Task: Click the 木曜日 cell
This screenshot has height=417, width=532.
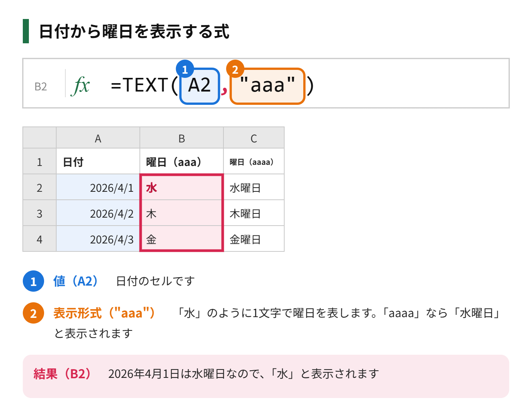Action: pos(254,213)
